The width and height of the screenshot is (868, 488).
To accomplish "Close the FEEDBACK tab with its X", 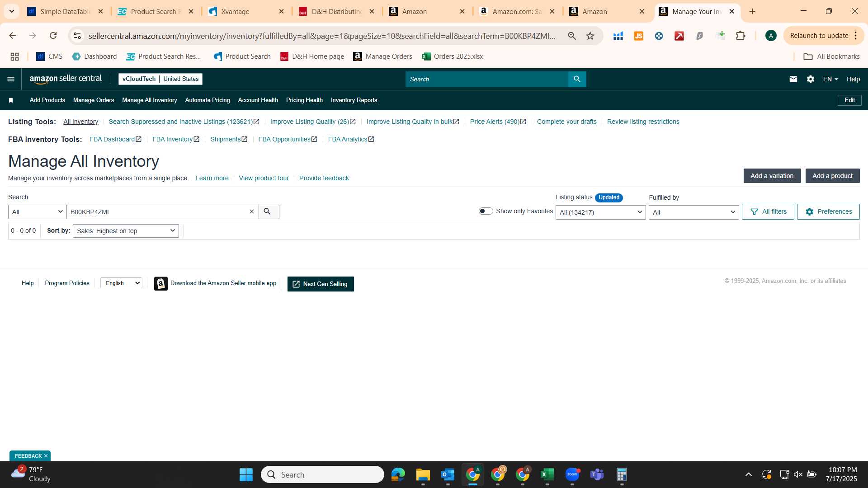I will pyautogui.click(x=46, y=456).
